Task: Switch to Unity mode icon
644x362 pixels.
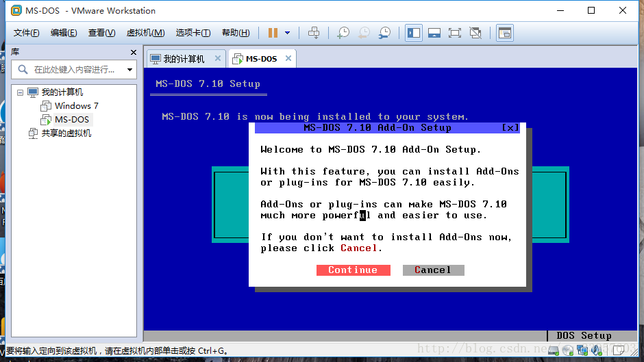Action: 475,33
